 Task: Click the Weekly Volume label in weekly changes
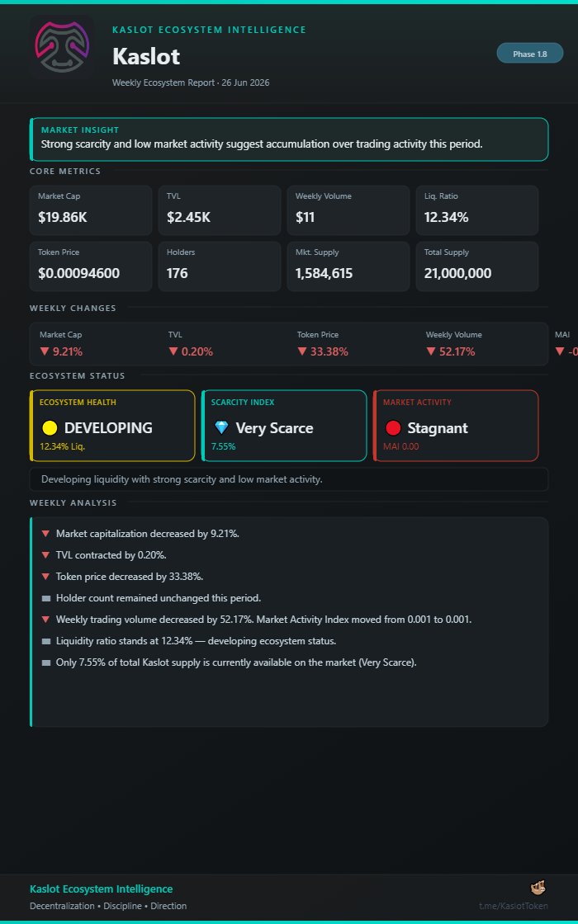click(x=453, y=335)
